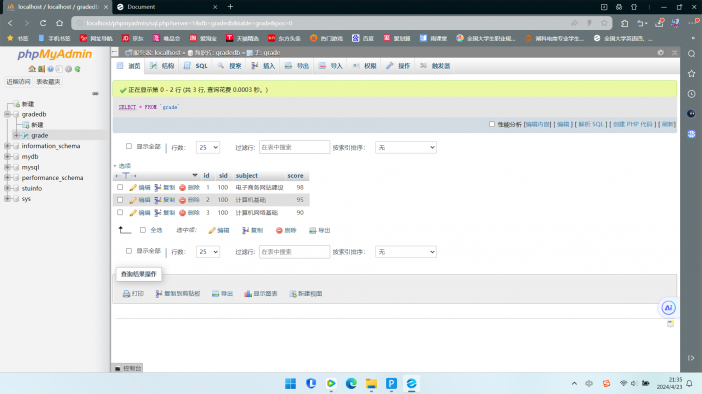Toggle the select-all checkbox below the table
The image size is (702, 394).
(x=143, y=230)
